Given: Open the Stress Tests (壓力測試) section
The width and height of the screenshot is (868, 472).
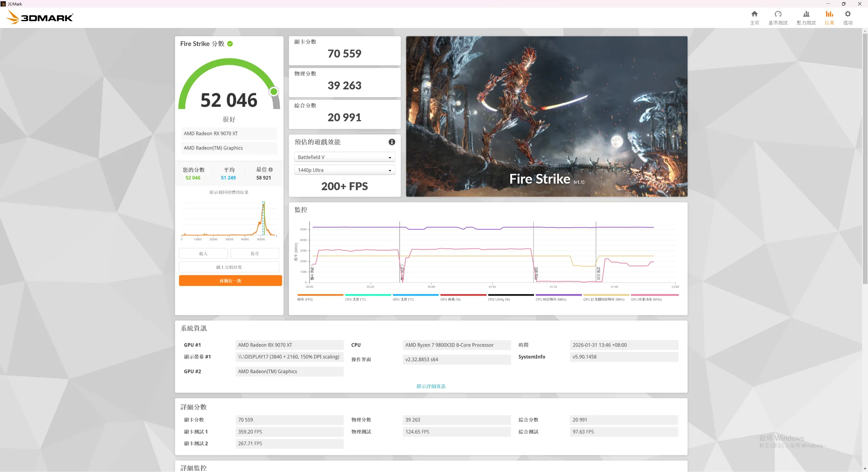Looking at the screenshot, I should [x=806, y=17].
